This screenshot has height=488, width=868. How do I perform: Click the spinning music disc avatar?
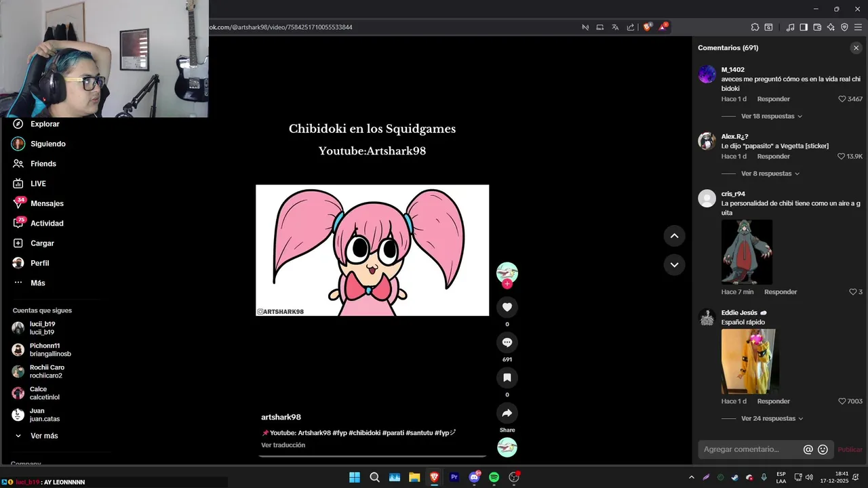click(507, 447)
